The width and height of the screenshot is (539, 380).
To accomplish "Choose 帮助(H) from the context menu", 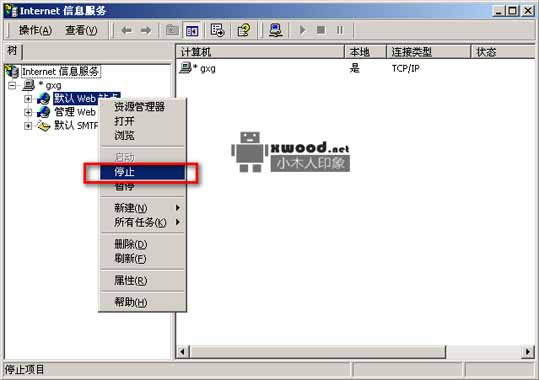I will tap(142, 302).
